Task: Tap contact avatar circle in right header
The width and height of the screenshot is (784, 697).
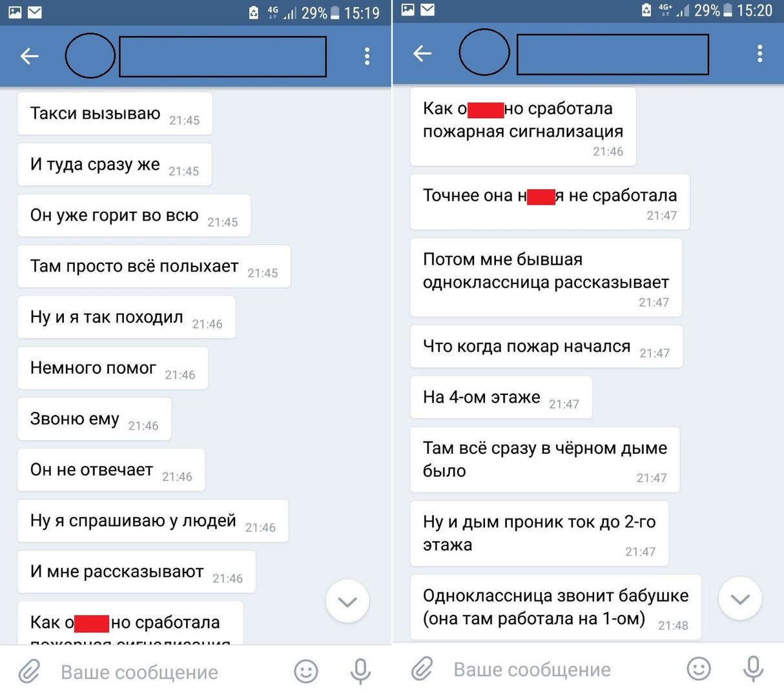Action: tap(484, 52)
